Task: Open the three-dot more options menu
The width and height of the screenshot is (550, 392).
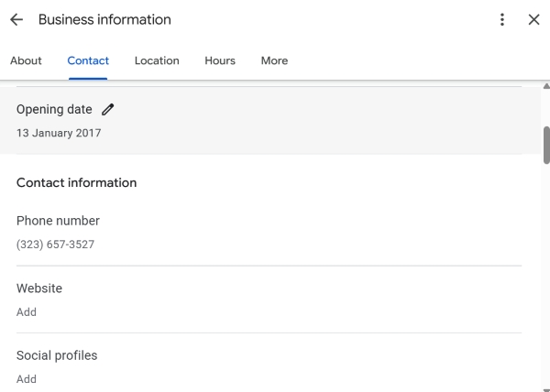Action: pos(502,19)
